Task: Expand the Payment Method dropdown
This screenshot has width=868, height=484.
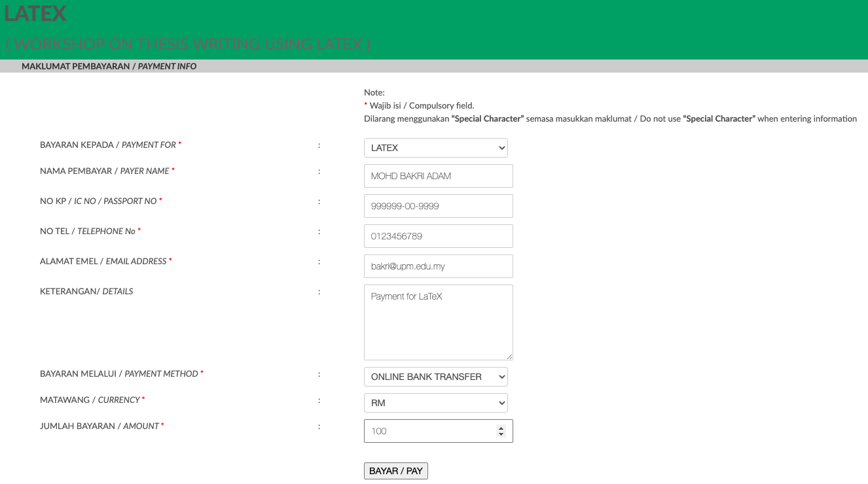Action: click(435, 377)
